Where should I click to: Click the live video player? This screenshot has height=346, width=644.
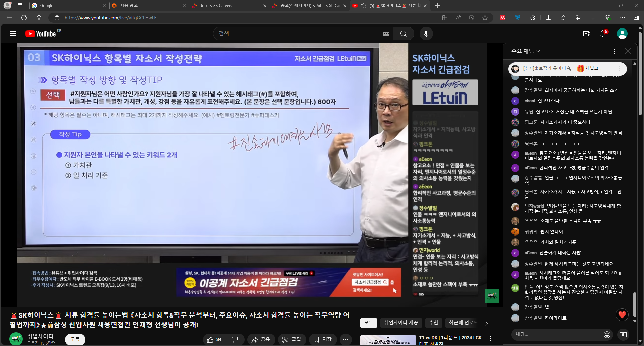252,174
